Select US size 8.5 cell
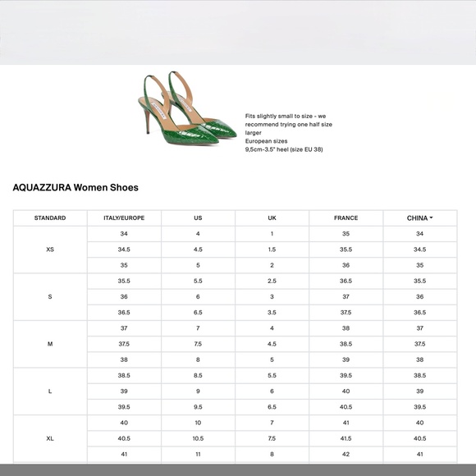Image resolution: width=476 pixels, height=476 pixels. click(x=198, y=376)
